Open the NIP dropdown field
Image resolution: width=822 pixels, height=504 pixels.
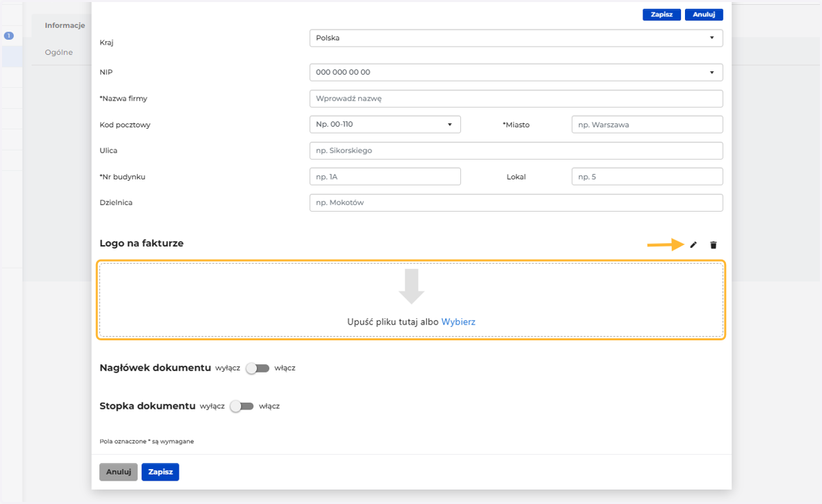click(516, 72)
